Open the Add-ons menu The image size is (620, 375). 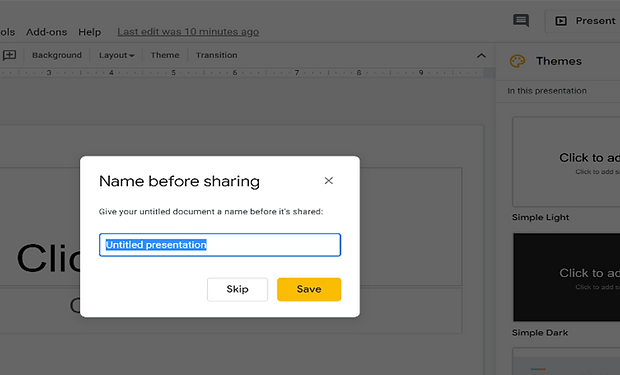coord(47,32)
